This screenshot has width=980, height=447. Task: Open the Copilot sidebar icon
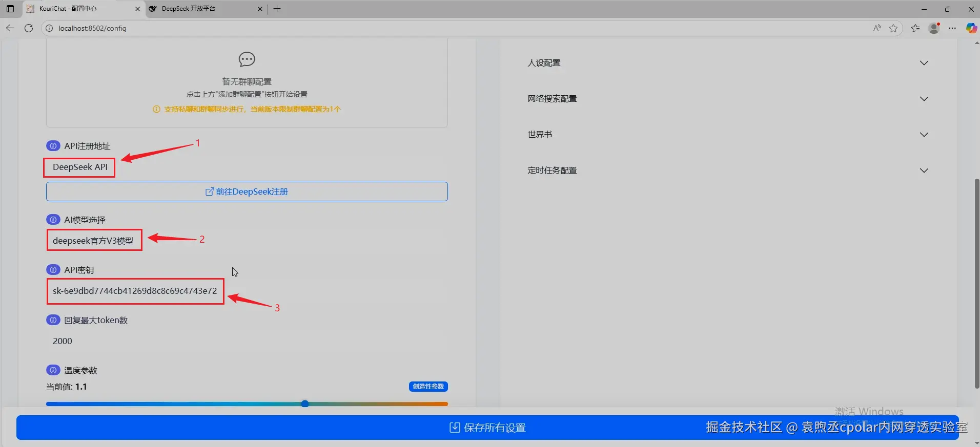pyautogui.click(x=971, y=28)
